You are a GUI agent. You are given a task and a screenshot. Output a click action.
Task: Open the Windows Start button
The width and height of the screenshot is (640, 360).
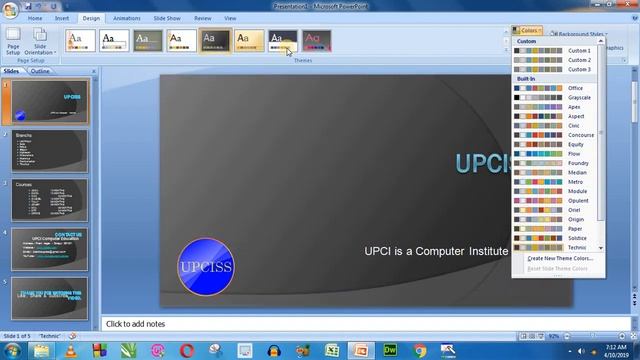pos(12,351)
